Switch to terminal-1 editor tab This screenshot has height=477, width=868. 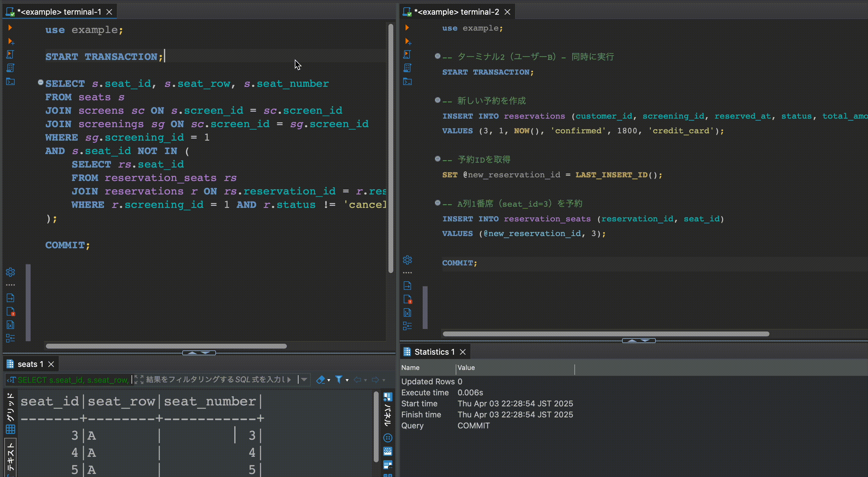[x=59, y=12]
